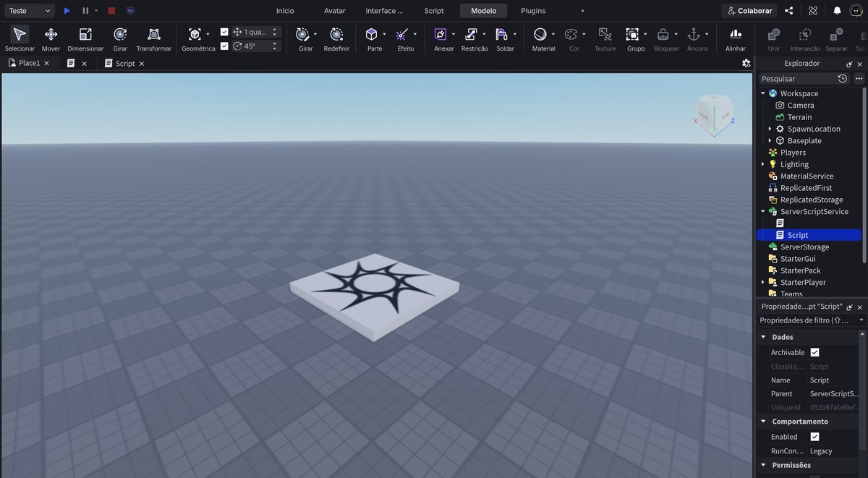The height and width of the screenshot is (478, 868).
Task: Select StarterGui in the Explorador
Action: [x=798, y=259]
